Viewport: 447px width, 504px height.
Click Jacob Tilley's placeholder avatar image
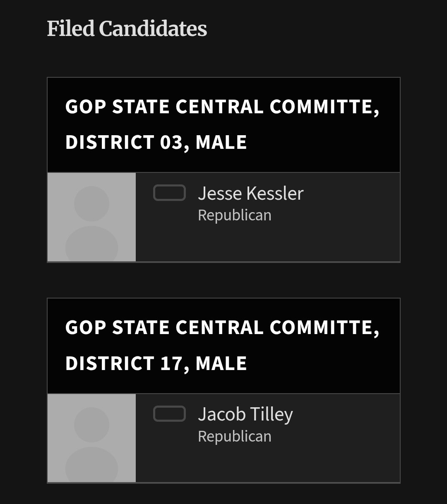pyautogui.click(x=92, y=438)
